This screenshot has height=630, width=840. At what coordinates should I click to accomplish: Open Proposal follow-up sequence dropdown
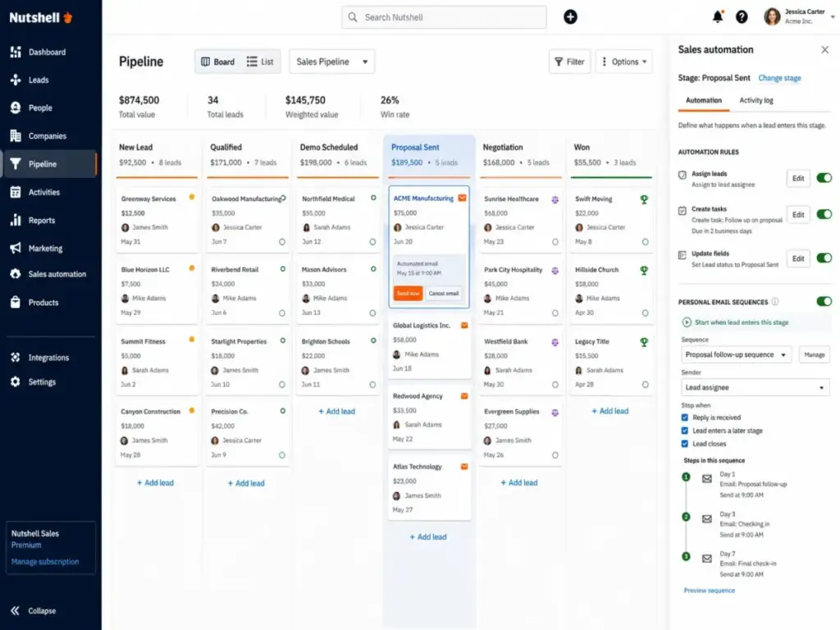[736, 354]
